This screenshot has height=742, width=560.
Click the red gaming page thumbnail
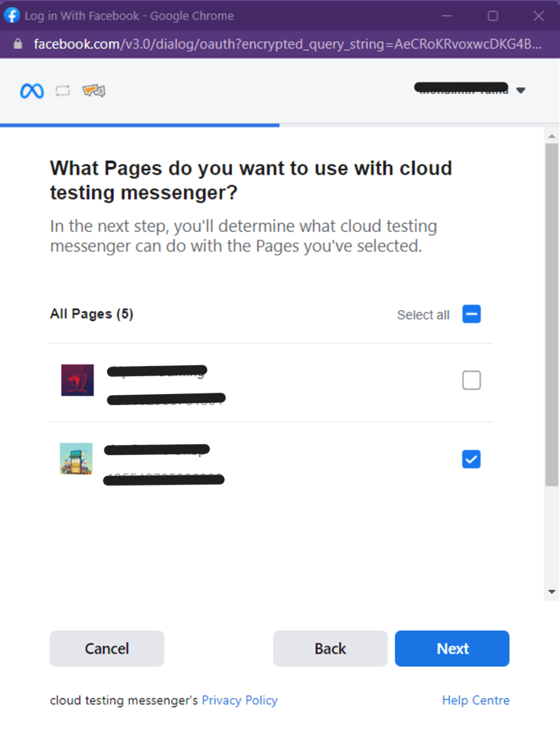pyautogui.click(x=77, y=380)
